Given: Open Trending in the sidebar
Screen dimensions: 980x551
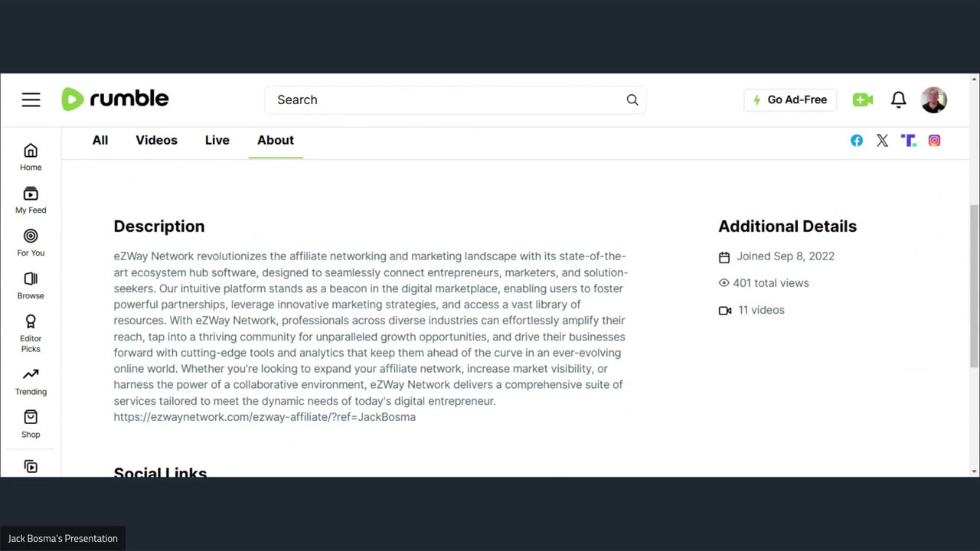Looking at the screenshot, I should (31, 381).
